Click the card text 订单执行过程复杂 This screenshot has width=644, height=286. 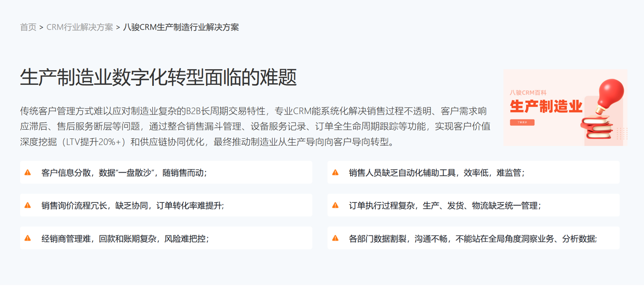pyautogui.click(x=444, y=205)
